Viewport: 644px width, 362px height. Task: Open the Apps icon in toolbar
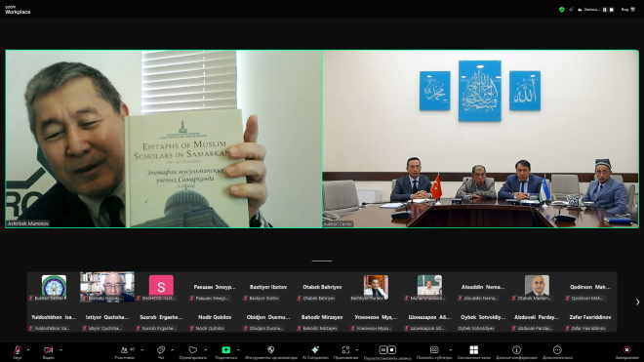tap(345, 350)
